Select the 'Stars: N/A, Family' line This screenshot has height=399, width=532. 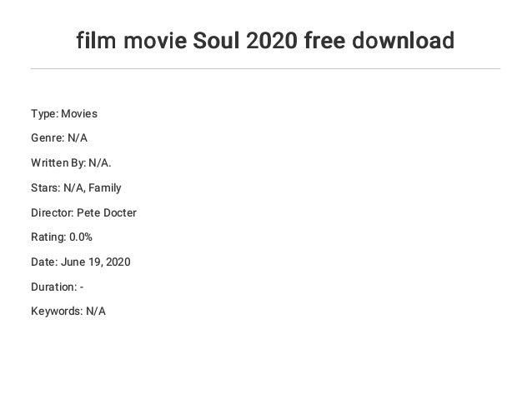[x=76, y=187]
